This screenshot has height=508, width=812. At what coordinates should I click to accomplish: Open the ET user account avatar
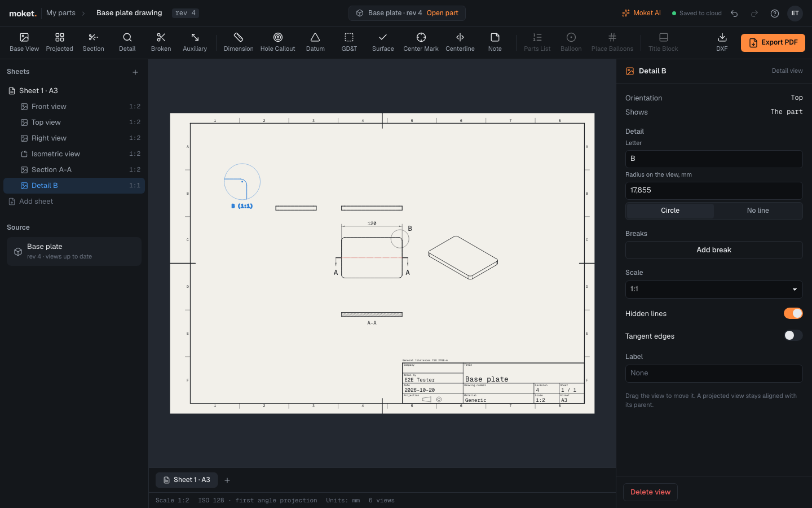[795, 13]
